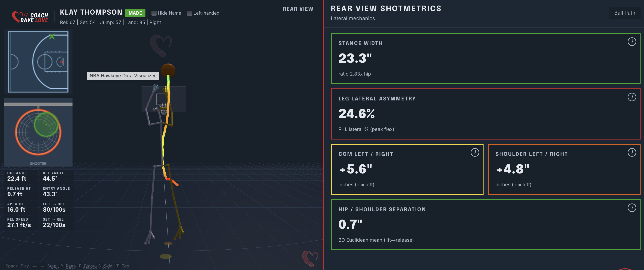The image size is (644, 270).
Task: Click the 24.6% asymmetry value
Action: click(357, 114)
